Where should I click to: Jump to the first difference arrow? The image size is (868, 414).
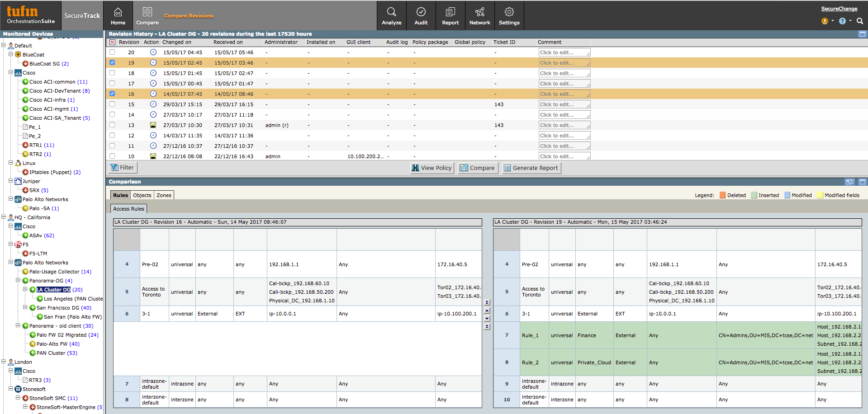coord(487,302)
